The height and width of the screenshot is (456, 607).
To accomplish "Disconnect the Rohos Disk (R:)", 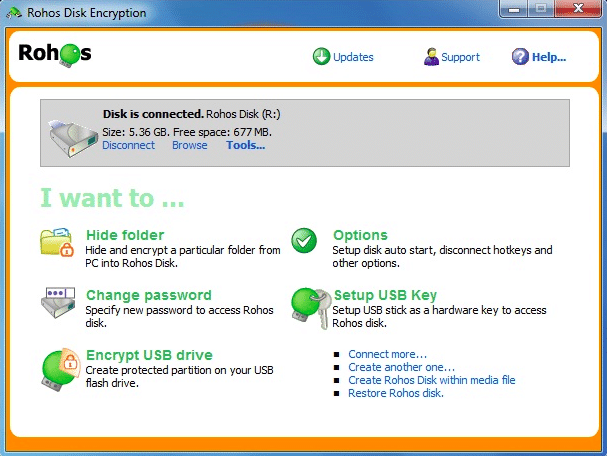I will (129, 145).
